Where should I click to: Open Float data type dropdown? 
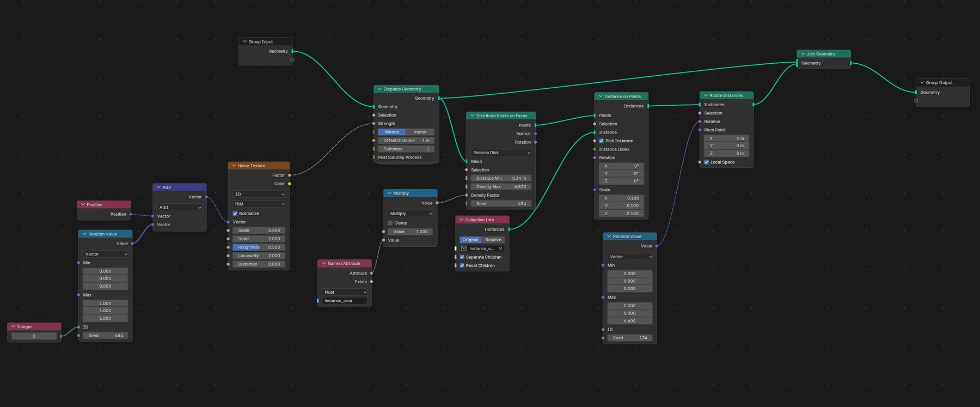pos(345,293)
